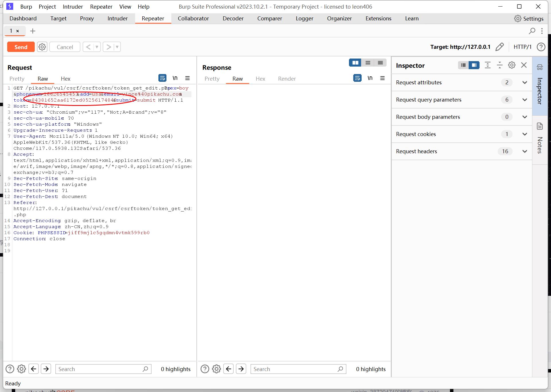Open the Decoder tab
Image resolution: width=551 pixels, height=392 pixels.
coord(233,18)
